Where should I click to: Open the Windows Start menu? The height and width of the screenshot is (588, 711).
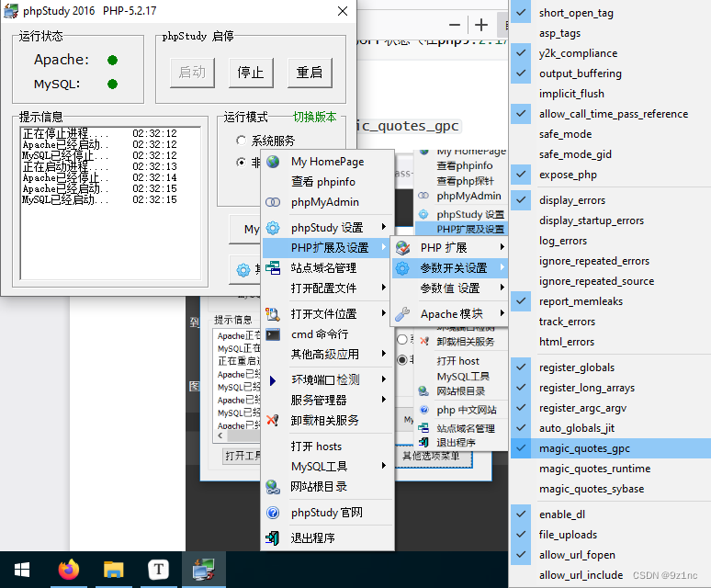[x=22, y=570]
